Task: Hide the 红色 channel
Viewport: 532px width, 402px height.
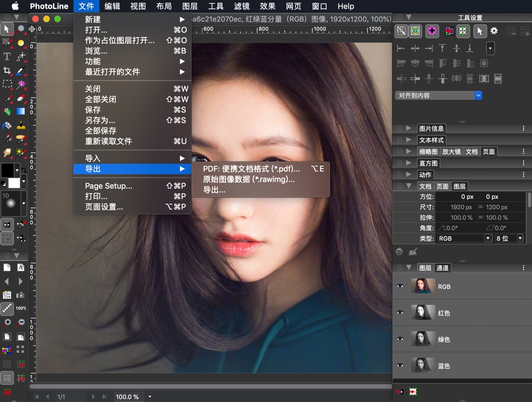Action: (x=400, y=312)
